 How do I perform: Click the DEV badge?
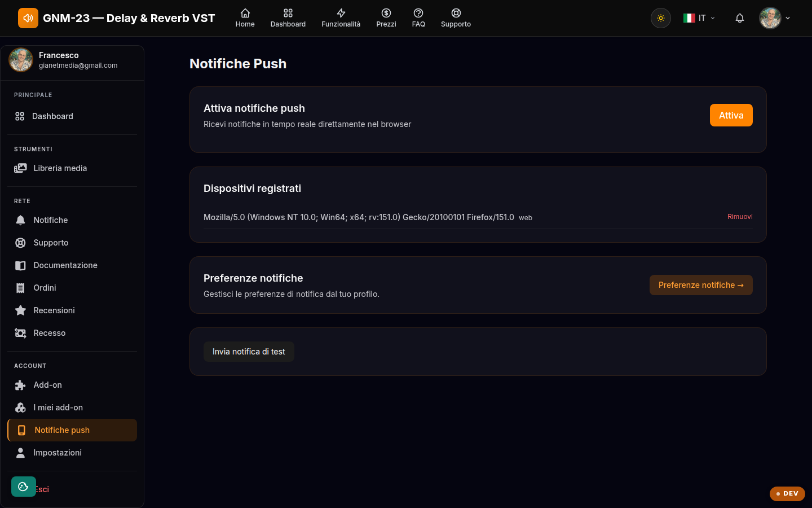tap(787, 493)
